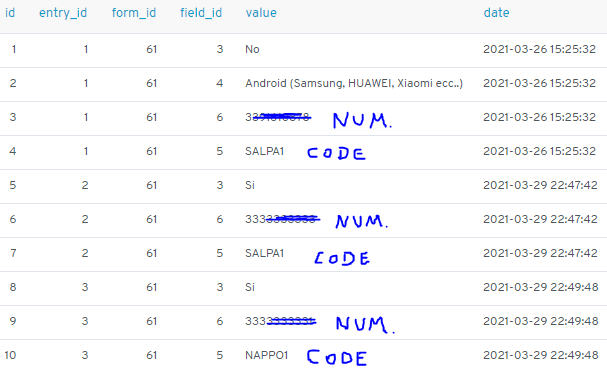
Task: Click entry_id value 2 in row id 6
Action: [x=85, y=219]
